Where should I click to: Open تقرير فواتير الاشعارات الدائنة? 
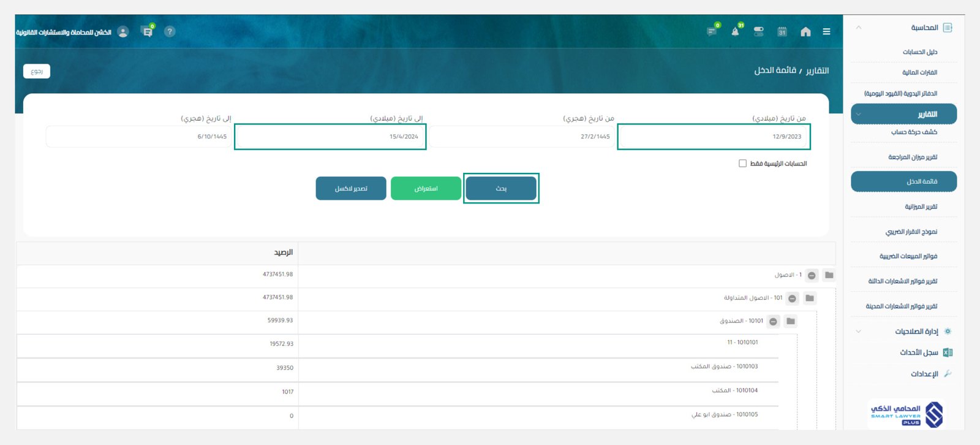click(903, 281)
